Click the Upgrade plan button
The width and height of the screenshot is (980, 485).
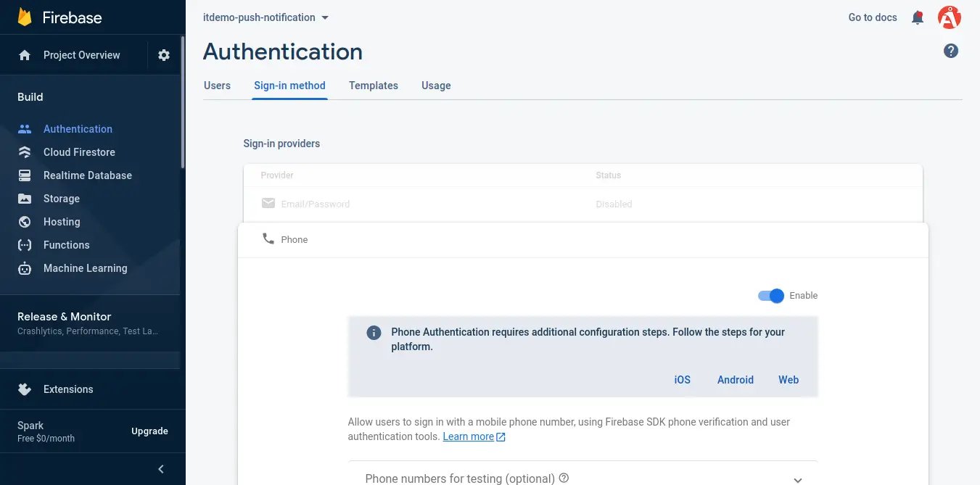tap(149, 431)
